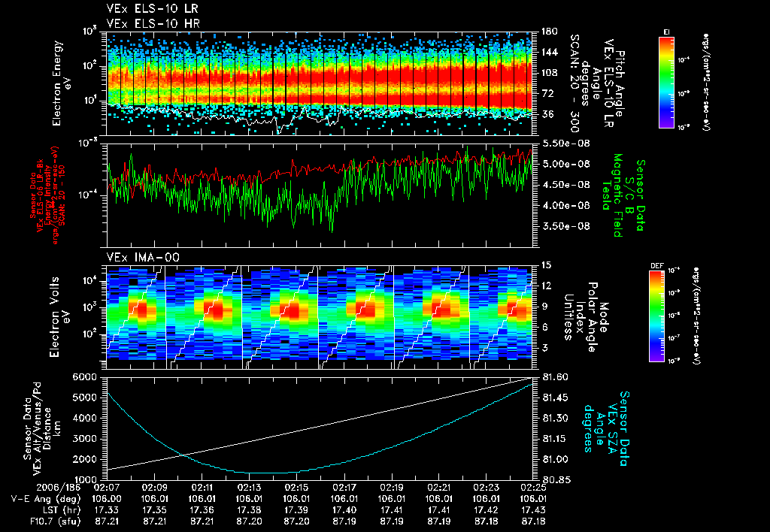Click the '15' polar angle index tick
This screenshot has width=770, height=532.
pyautogui.click(x=546, y=265)
